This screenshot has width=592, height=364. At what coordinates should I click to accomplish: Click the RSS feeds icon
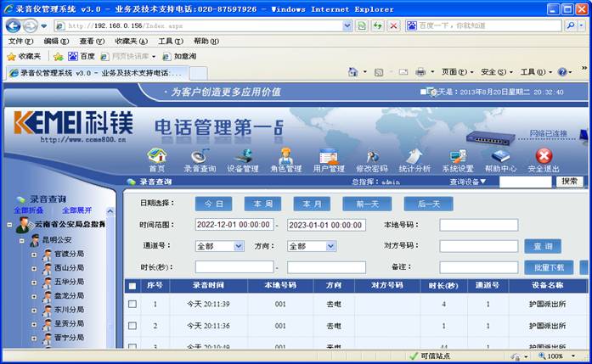tap(379, 72)
